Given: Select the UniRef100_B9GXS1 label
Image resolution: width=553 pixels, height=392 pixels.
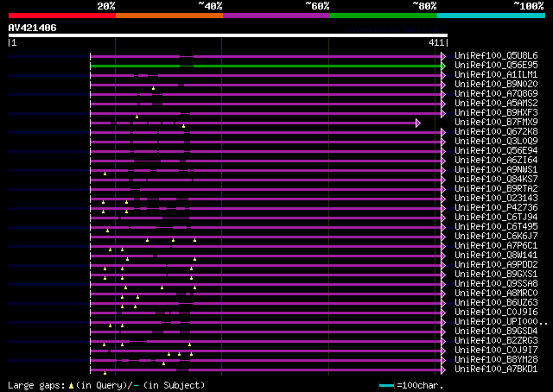Looking at the screenshot, I should 496,275.
